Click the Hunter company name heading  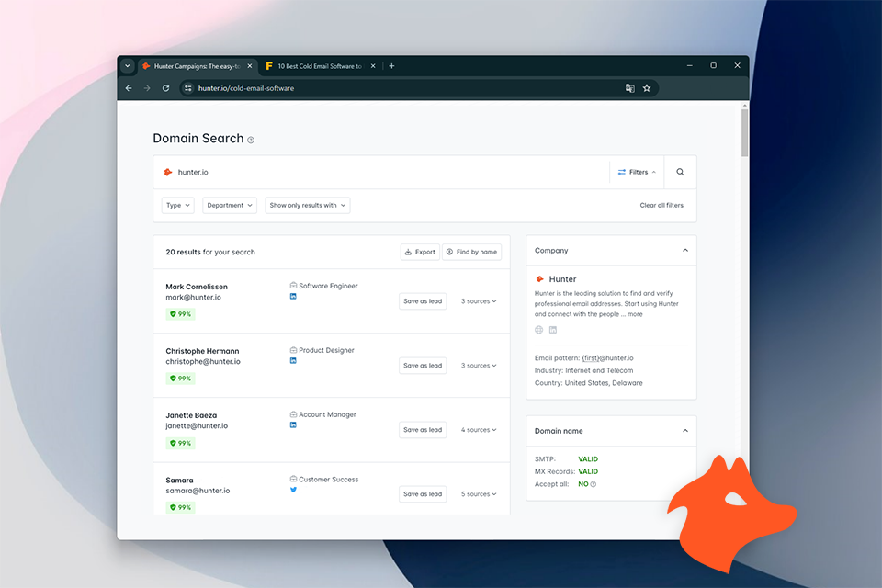pyautogui.click(x=562, y=279)
